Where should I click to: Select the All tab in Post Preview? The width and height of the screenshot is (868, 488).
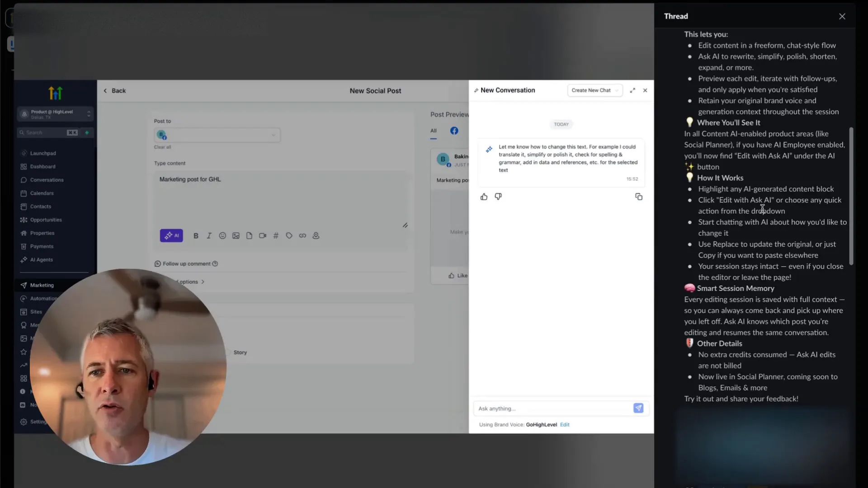[434, 131]
